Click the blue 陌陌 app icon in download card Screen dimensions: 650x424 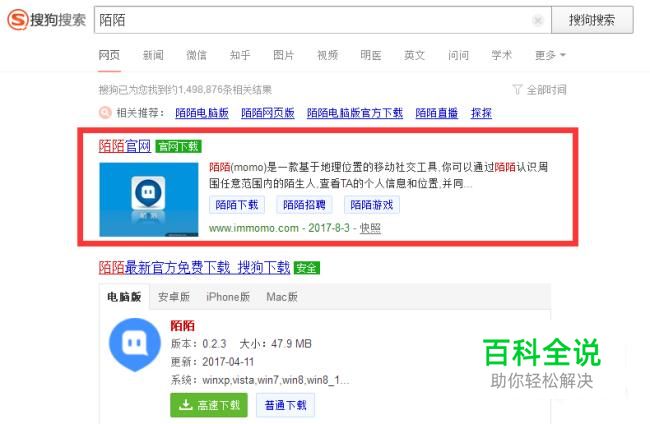134,344
